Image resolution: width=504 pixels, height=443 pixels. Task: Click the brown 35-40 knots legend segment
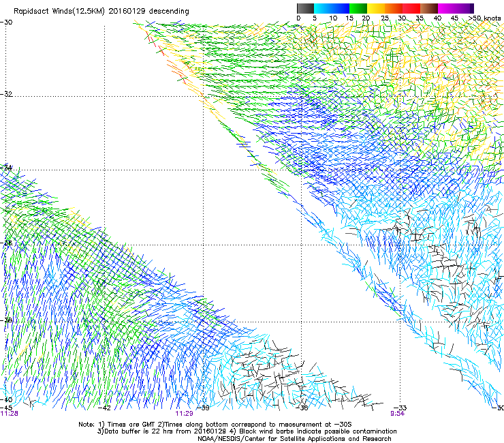(x=429, y=8)
